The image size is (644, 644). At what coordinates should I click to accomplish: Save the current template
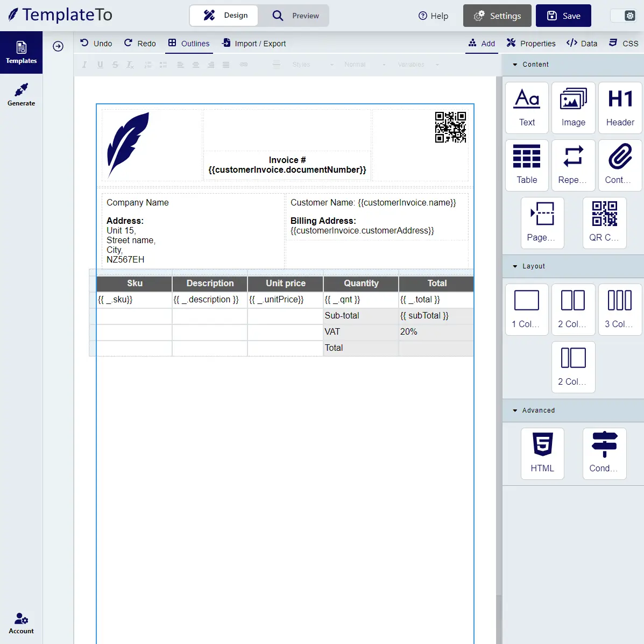point(563,16)
